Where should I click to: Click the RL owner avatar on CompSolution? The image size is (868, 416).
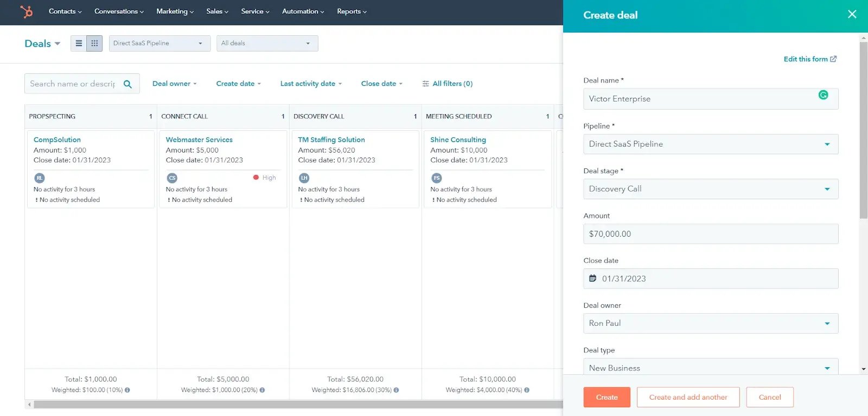click(40, 178)
